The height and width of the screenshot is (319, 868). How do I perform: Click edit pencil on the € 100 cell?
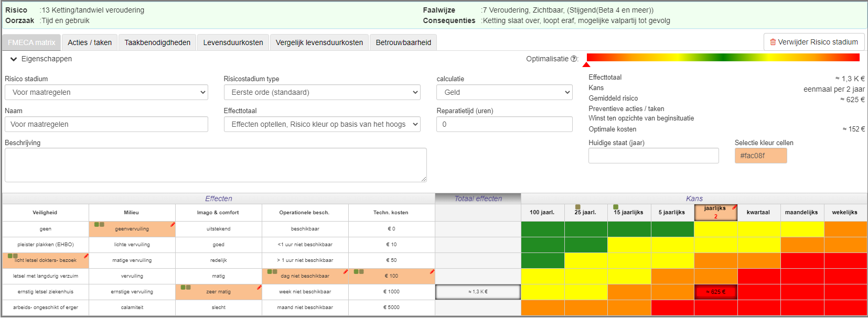point(432,272)
